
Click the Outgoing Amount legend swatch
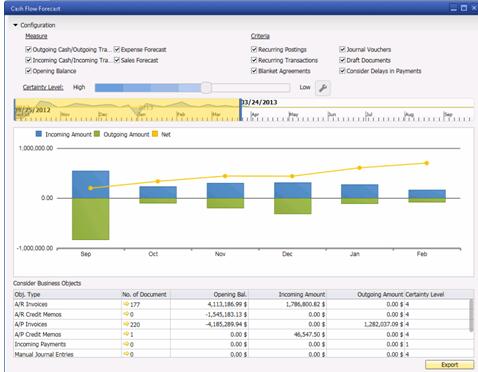pos(97,134)
